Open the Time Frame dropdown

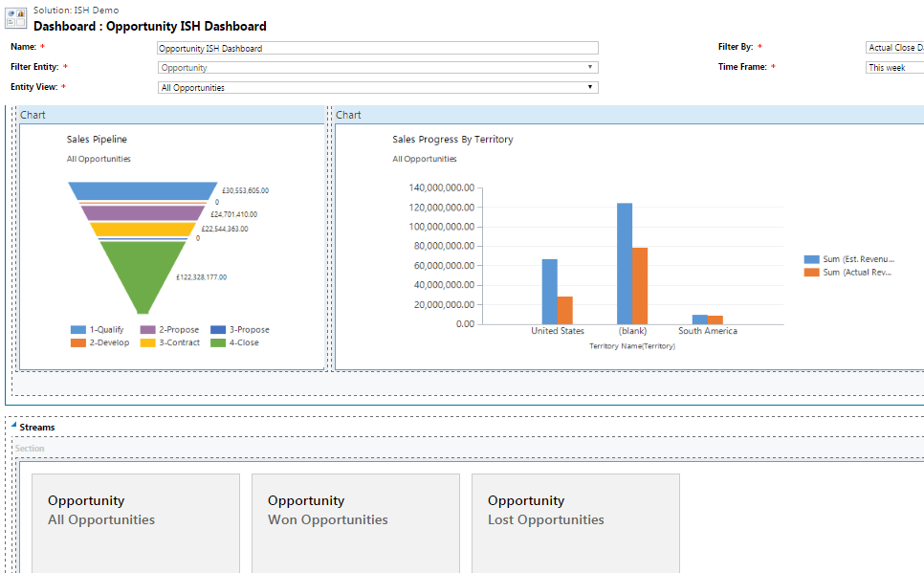894,68
